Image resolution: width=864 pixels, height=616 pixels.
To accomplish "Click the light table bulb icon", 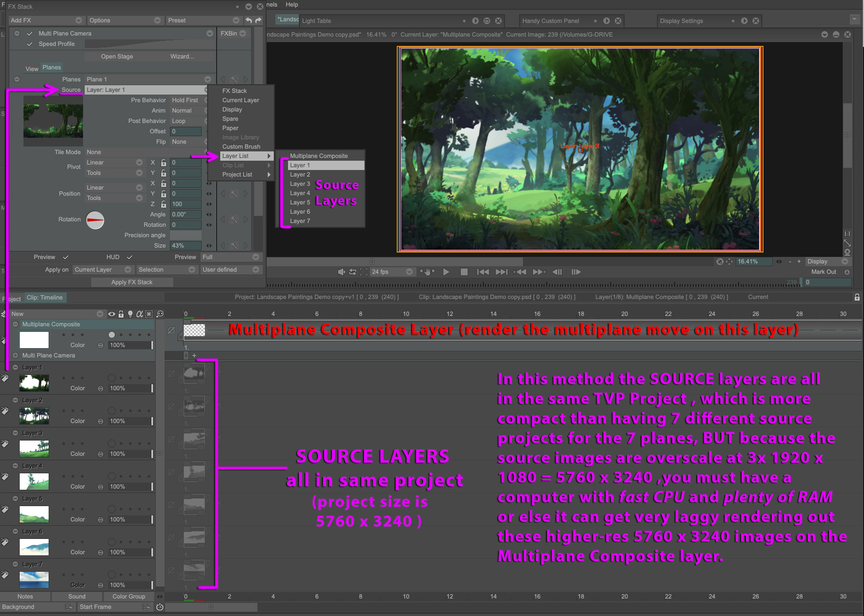I will pyautogui.click(x=130, y=314).
